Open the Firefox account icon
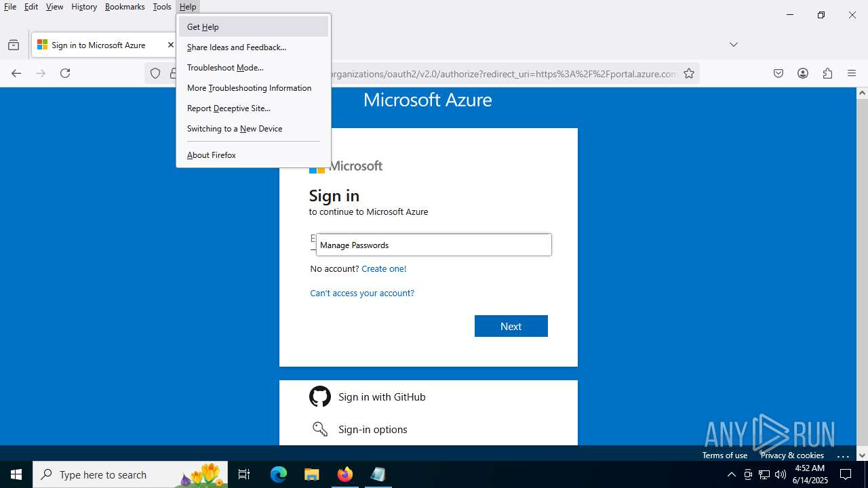The height and width of the screenshot is (488, 868). tap(803, 73)
